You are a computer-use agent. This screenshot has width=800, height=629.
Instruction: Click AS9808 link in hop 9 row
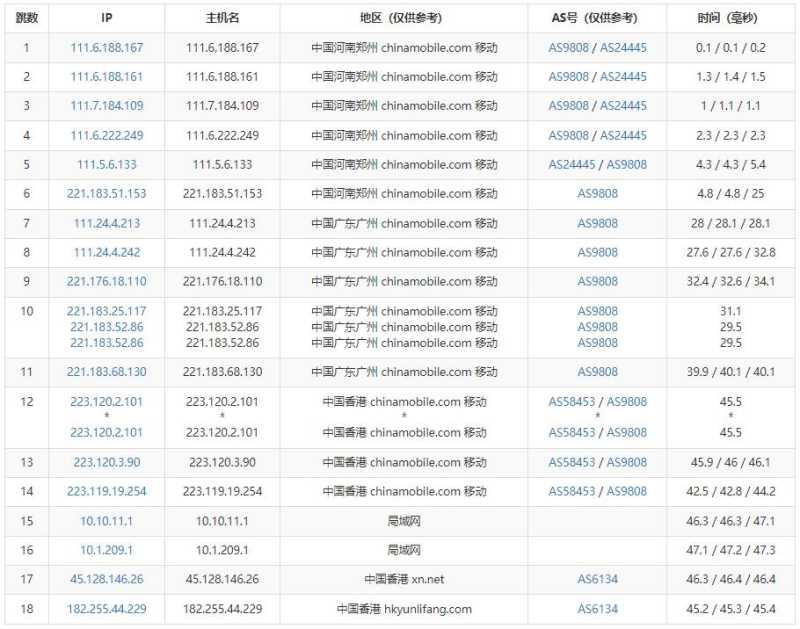[x=597, y=281]
